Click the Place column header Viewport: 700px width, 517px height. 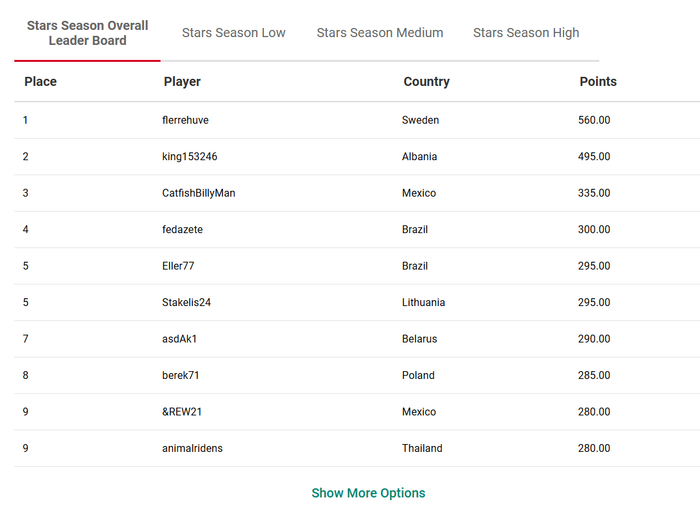click(x=41, y=82)
